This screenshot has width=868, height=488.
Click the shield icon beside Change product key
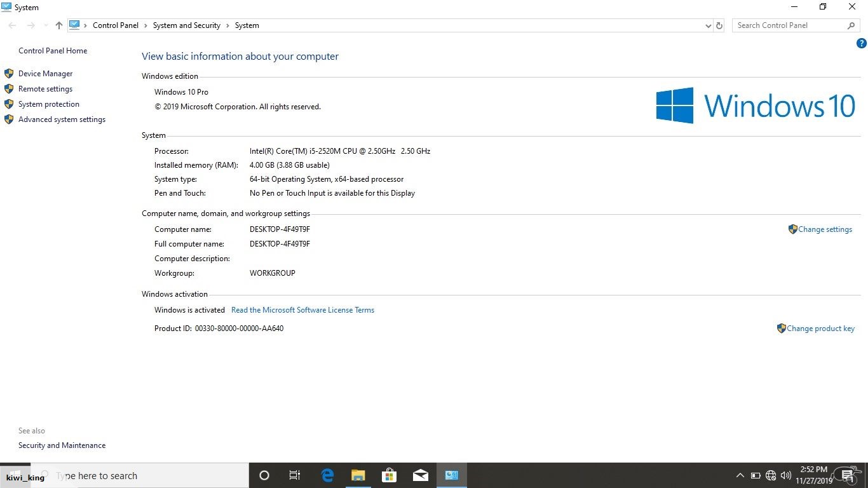coord(781,329)
